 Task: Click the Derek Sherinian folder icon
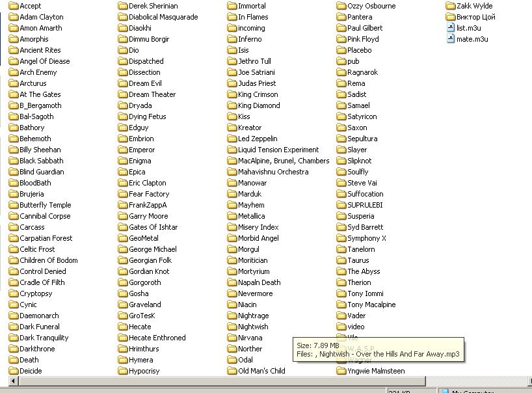click(x=123, y=6)
